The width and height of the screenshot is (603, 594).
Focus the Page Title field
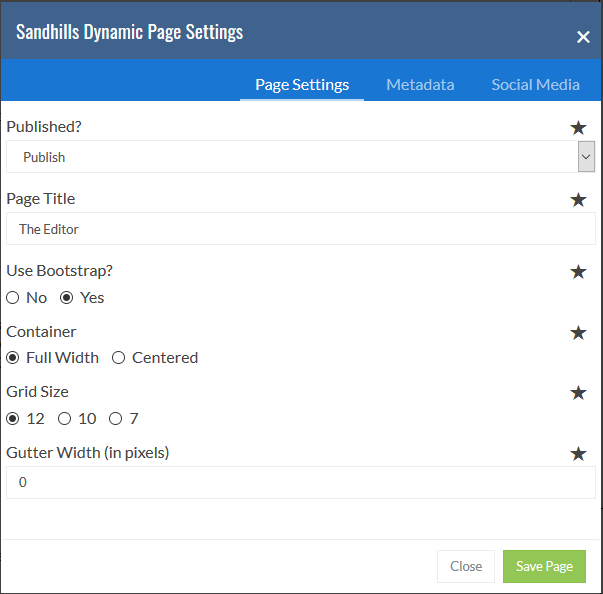coord(301,229)
